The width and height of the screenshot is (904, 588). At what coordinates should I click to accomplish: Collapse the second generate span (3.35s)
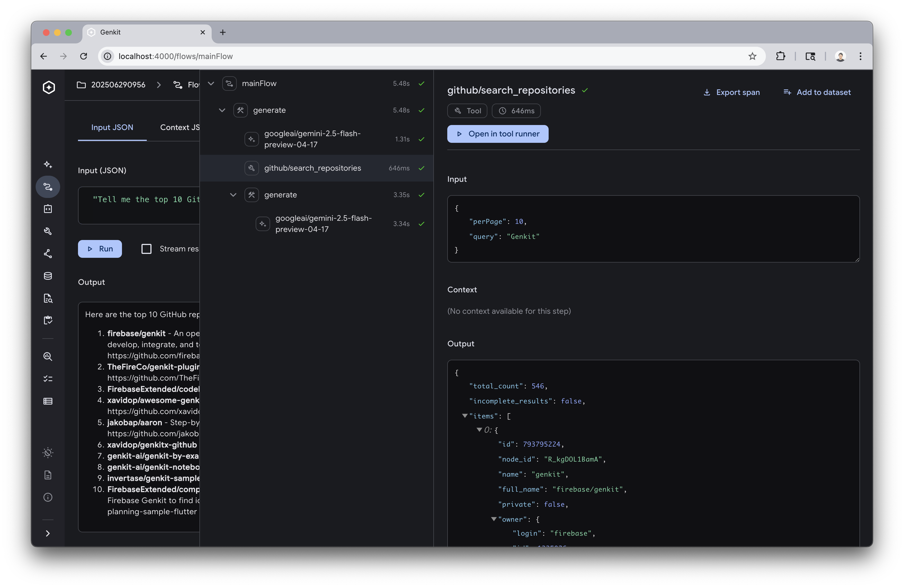tap(233, 195)
